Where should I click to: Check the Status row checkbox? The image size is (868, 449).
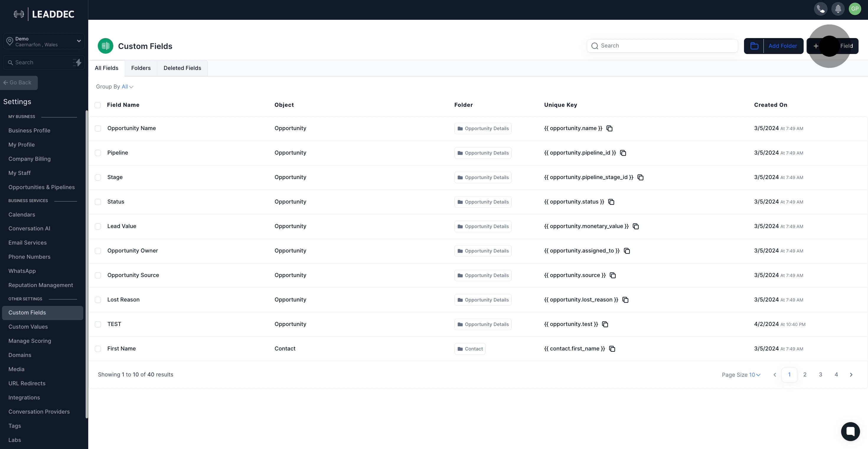[x=98, y=202]
